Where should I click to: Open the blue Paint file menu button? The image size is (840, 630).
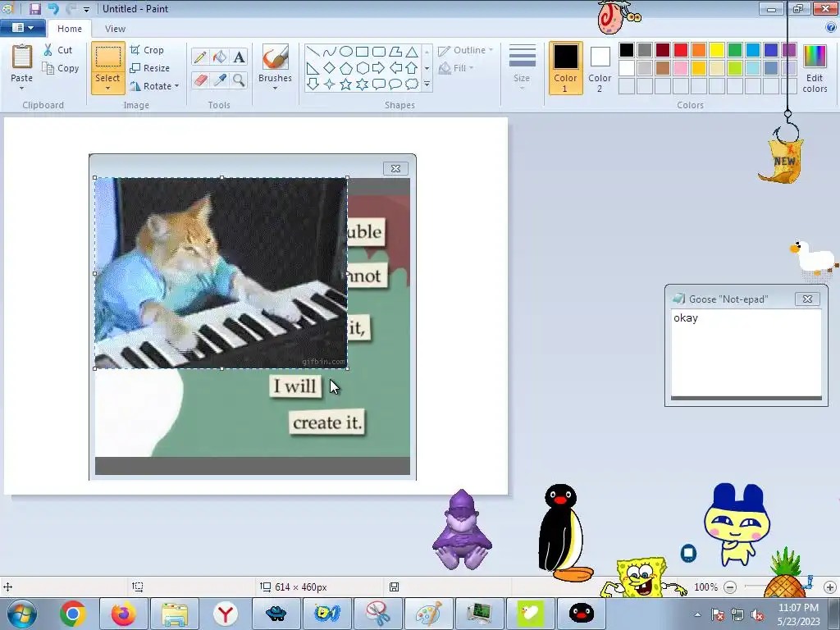22,27
